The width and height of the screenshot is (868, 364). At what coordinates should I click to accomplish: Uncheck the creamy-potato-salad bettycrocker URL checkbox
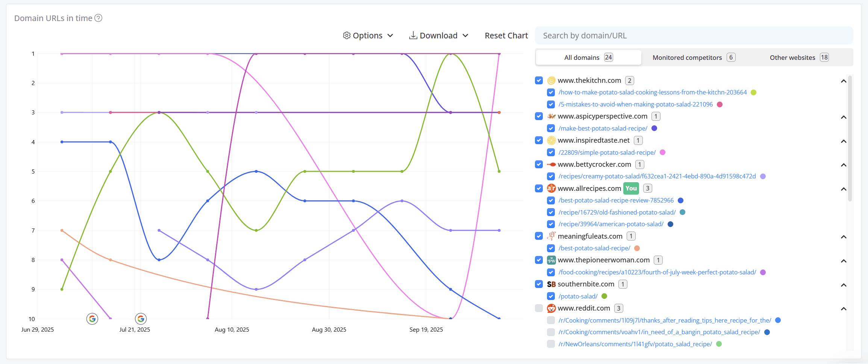[x=551, y=177]
